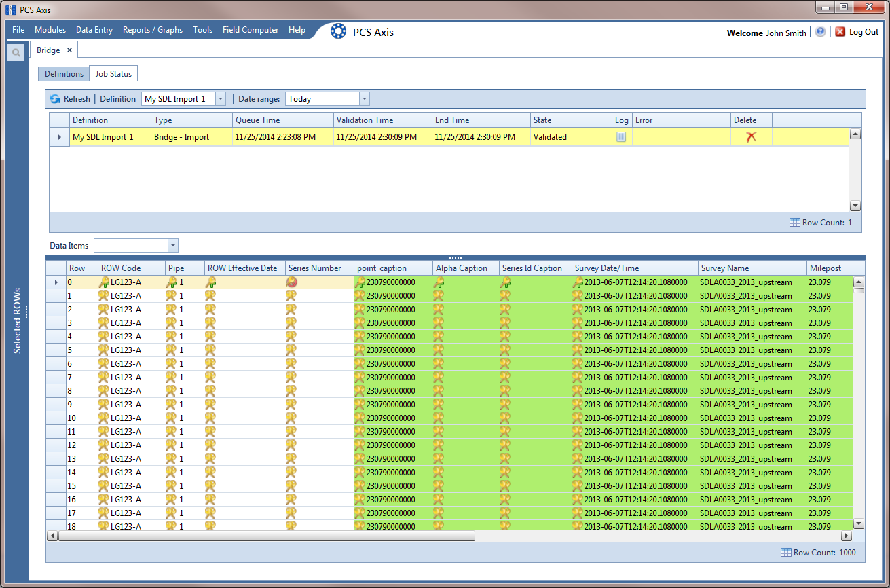Click the key icon in ROW Code of row 0
Screen dimensions: 890x588
tap(105, 282)
